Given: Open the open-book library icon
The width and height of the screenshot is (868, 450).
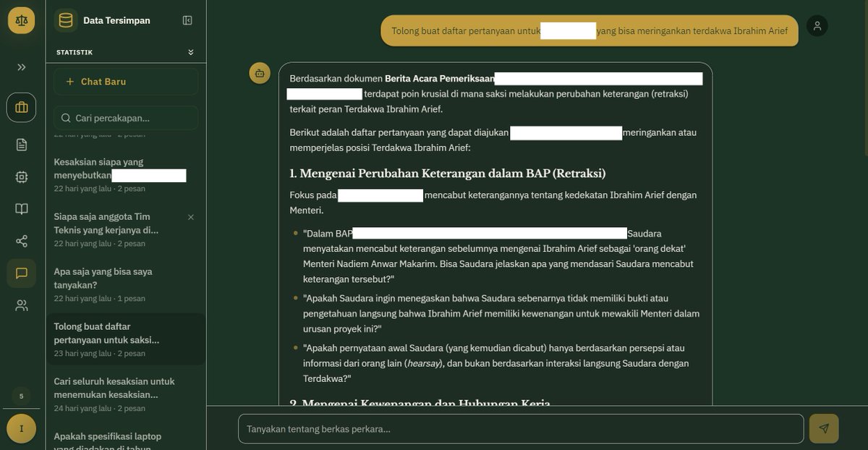Looking at the screenshot, I should click(x=22, y=209).
